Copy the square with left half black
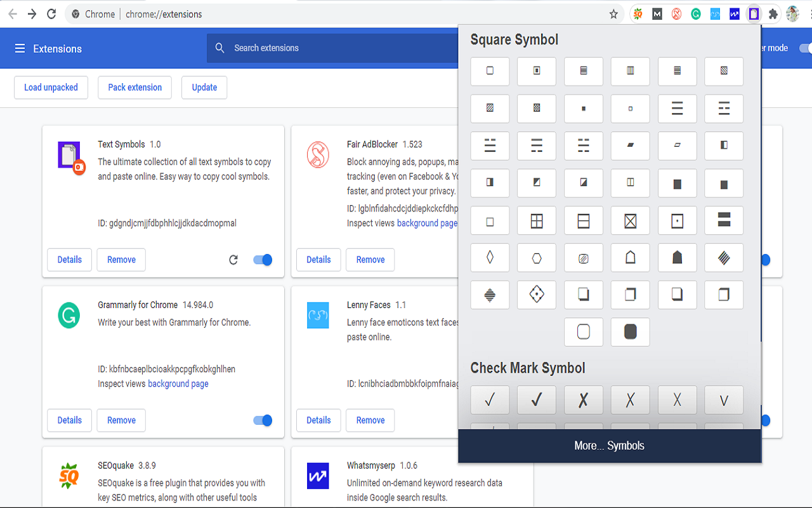 [724, 145]
